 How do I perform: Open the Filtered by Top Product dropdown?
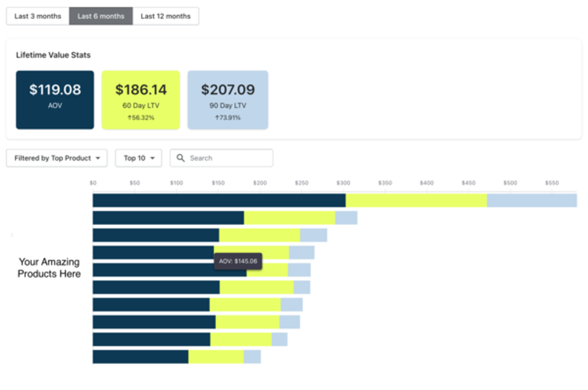pyautogui.click(x=57, y=158)
